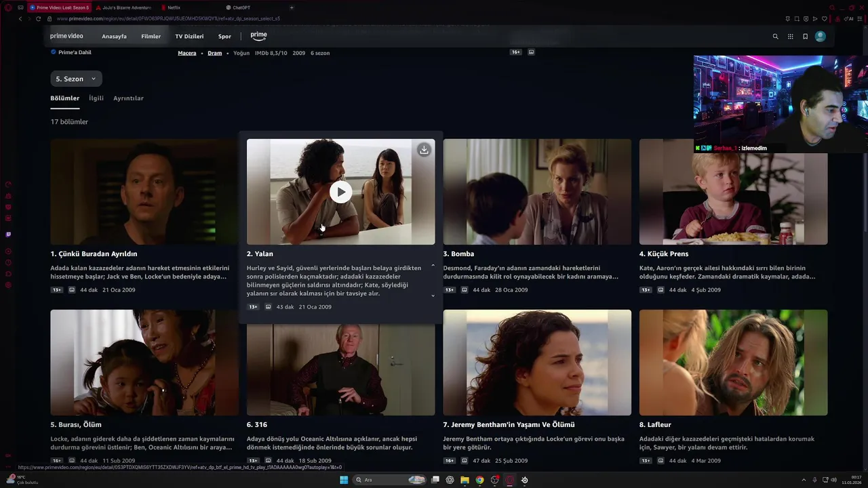868x488 pixels.
Task: Take snapshot with Opera snapshot icon
Action: 797,18
